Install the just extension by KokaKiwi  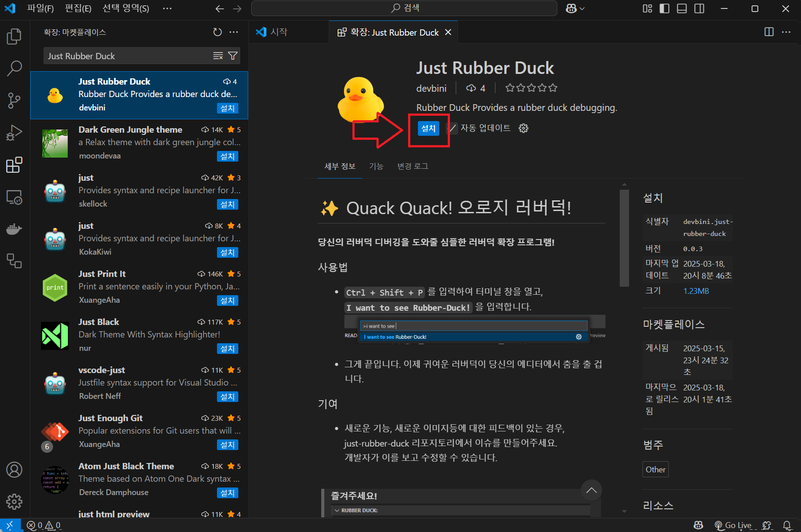tap(228, 252)
